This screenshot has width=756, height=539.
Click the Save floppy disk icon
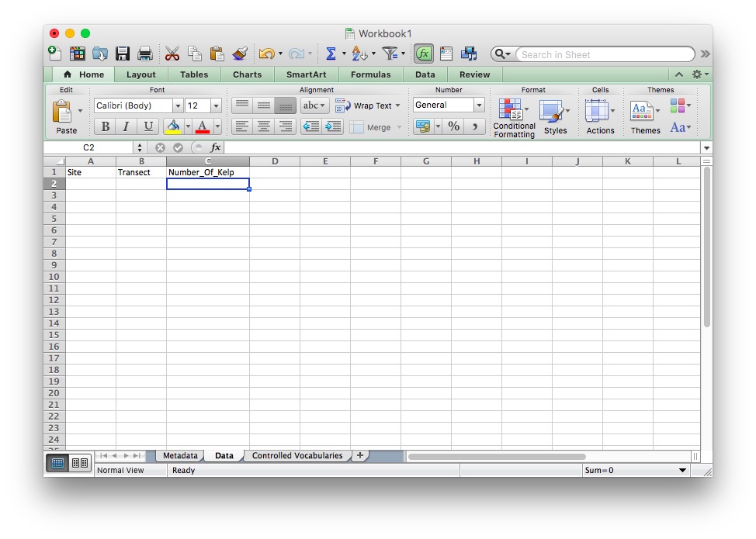click(x=123, y=54)
